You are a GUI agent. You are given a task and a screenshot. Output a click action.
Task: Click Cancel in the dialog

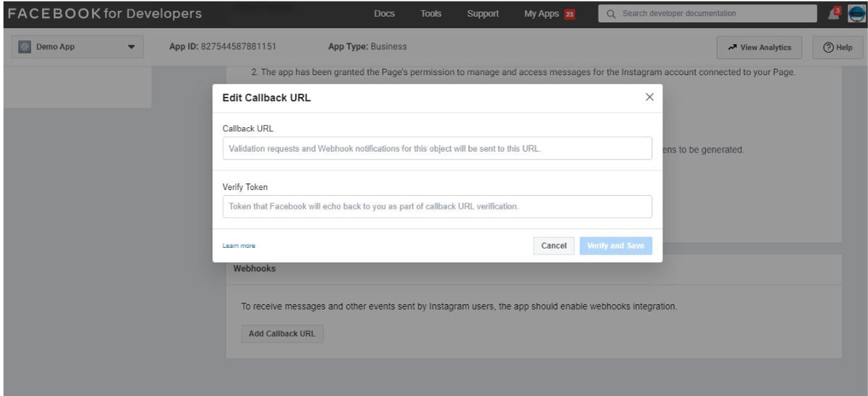point(554,246)
